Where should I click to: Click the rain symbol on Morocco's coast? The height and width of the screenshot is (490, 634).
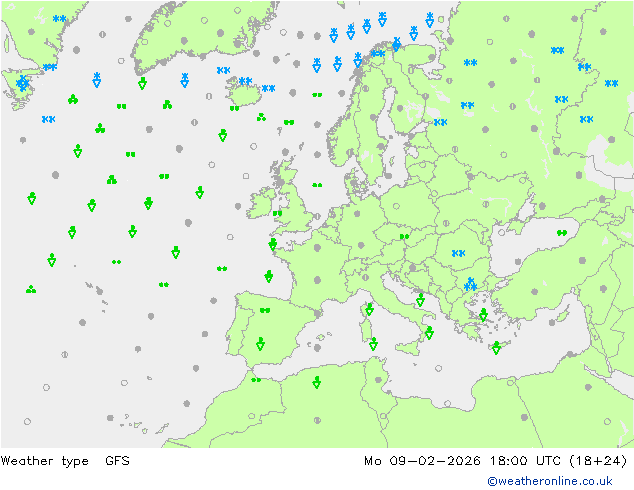tap(256, 380)
